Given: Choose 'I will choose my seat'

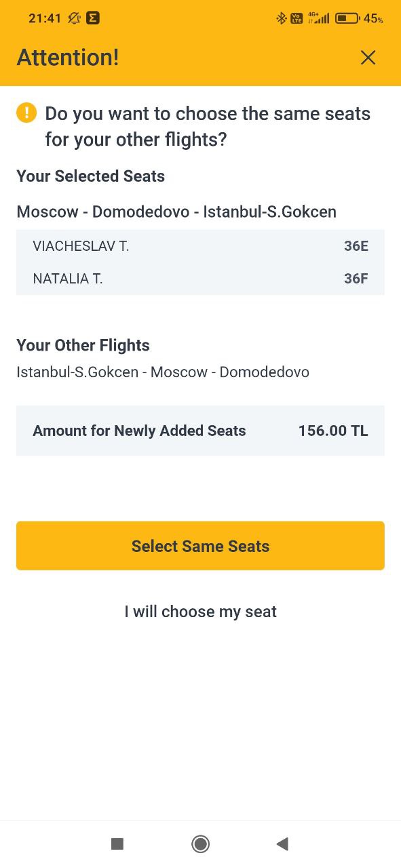Looking at the screenshot, I should pyautogui.click(x=200, y=612).
